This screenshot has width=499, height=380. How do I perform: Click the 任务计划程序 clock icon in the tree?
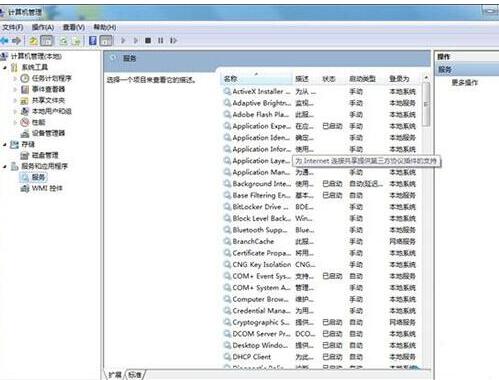point(25,78)
